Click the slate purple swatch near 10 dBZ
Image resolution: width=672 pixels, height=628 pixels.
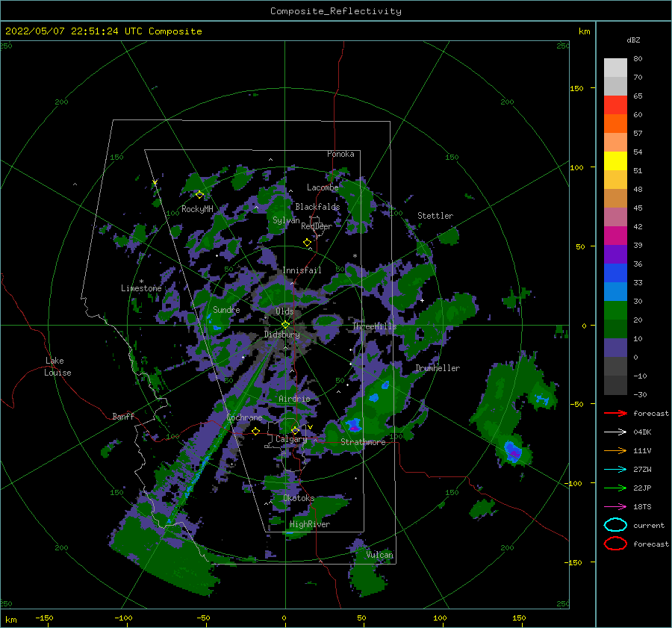click(615, 348)
